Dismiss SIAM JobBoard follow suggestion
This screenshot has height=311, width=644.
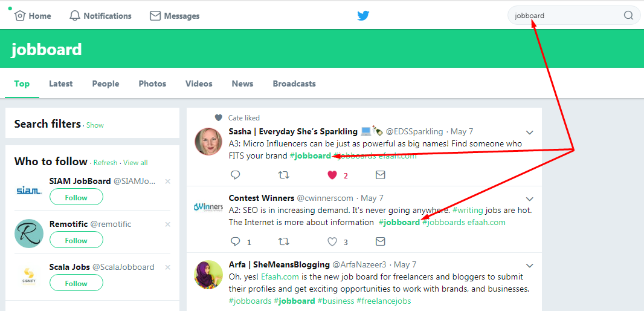pos(168,182)
